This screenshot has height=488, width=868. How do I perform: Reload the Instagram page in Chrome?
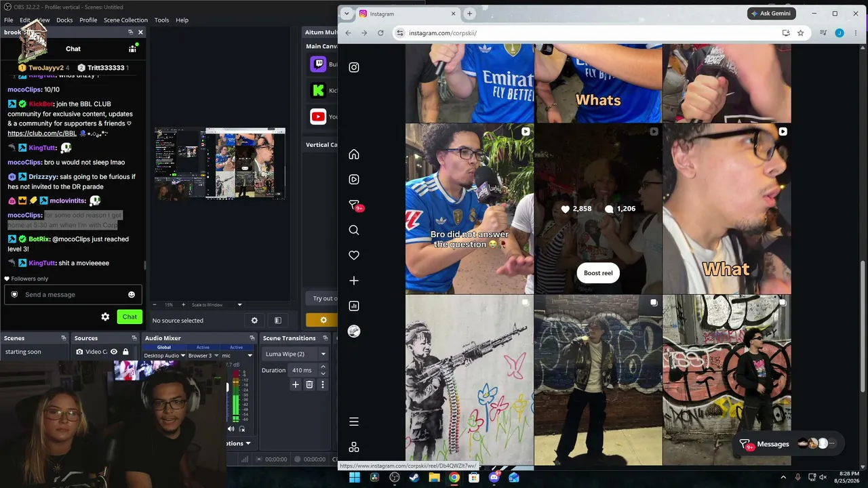[x=380, y=33]
